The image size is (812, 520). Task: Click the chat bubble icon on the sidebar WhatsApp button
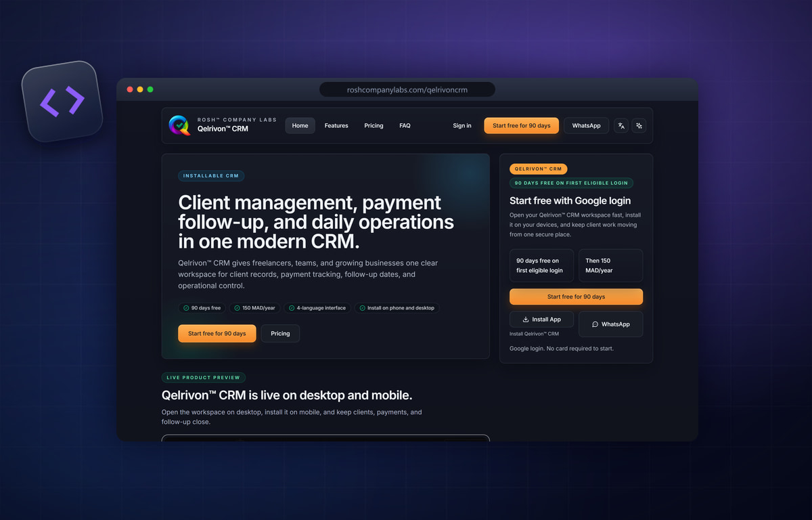(x=595, y=324)
